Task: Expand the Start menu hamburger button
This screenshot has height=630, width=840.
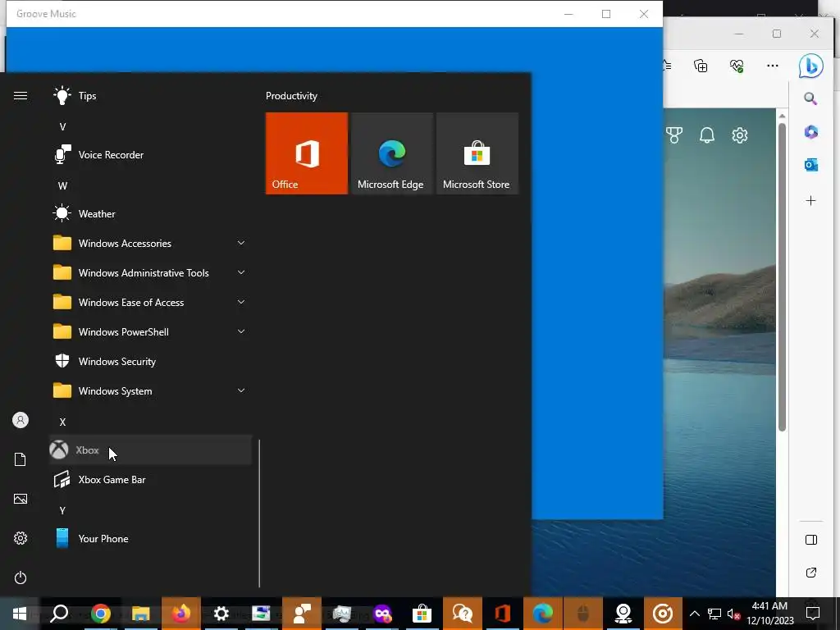Action: click(21, 96)
